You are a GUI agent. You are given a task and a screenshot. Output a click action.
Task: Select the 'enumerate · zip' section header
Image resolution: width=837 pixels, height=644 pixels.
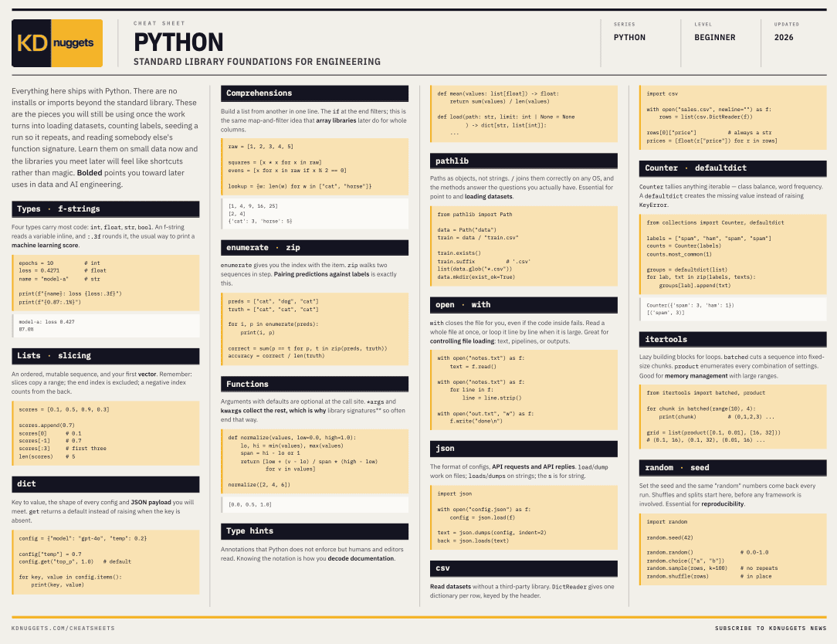click(314, 247)
